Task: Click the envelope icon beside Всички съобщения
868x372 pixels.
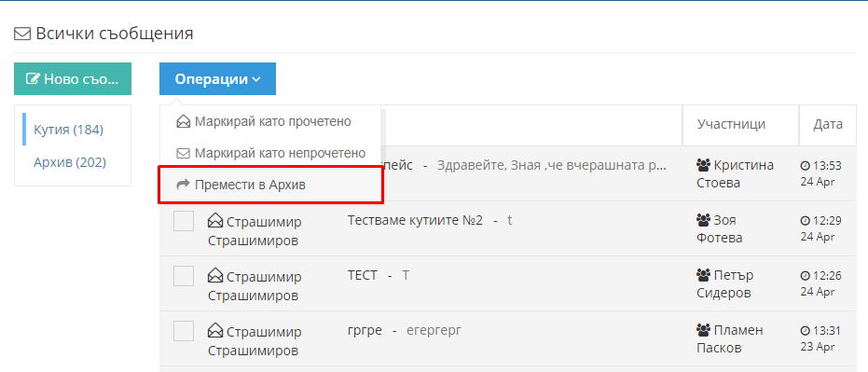Action: click(x=22, y=34)
